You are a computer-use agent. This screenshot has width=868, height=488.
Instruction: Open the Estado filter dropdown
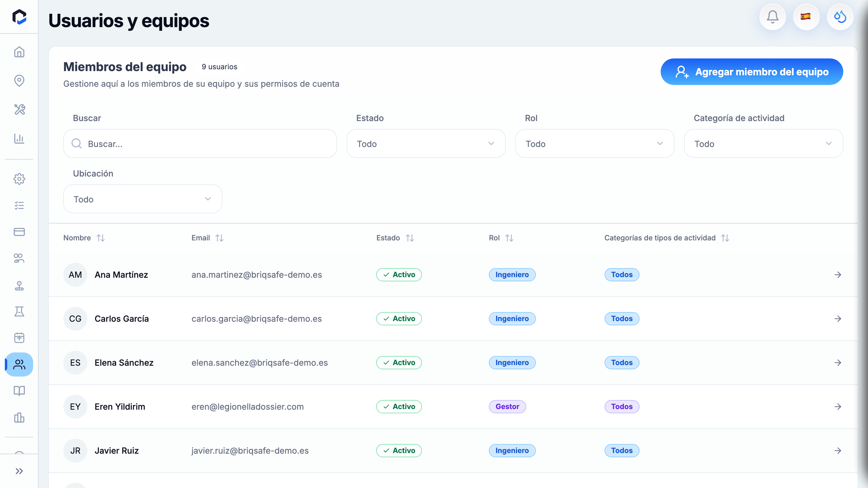pyautogui.click(x=426, y=143)
